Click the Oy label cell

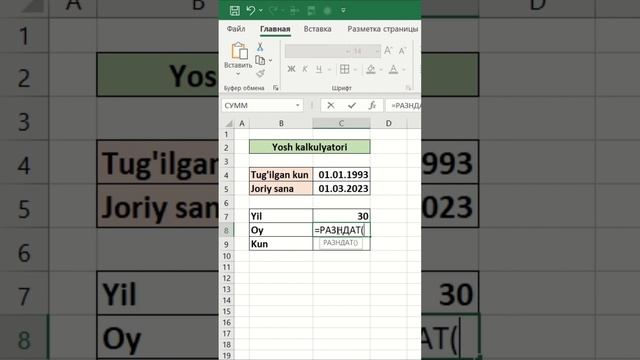[281, 230]
